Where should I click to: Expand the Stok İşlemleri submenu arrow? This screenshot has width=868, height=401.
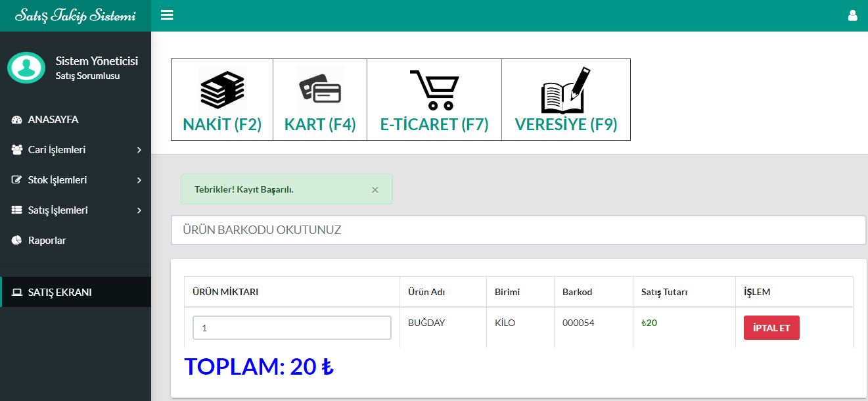point(139,180)
